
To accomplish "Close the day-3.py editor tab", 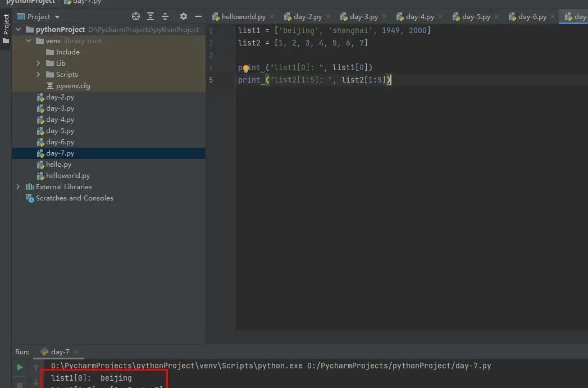I will (x=384, y=16).
